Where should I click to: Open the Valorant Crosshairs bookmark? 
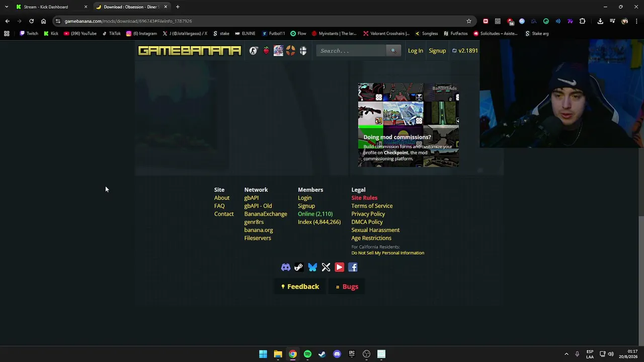(386, 34)
